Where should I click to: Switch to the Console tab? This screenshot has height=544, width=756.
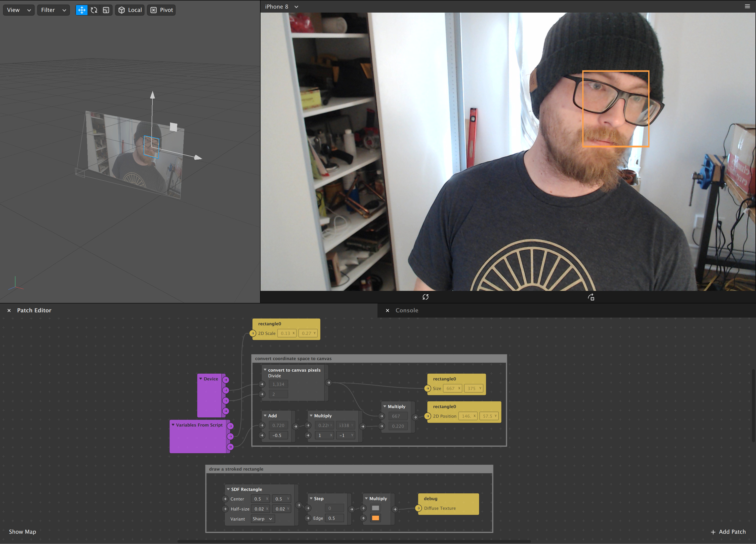tap(407, 310)
